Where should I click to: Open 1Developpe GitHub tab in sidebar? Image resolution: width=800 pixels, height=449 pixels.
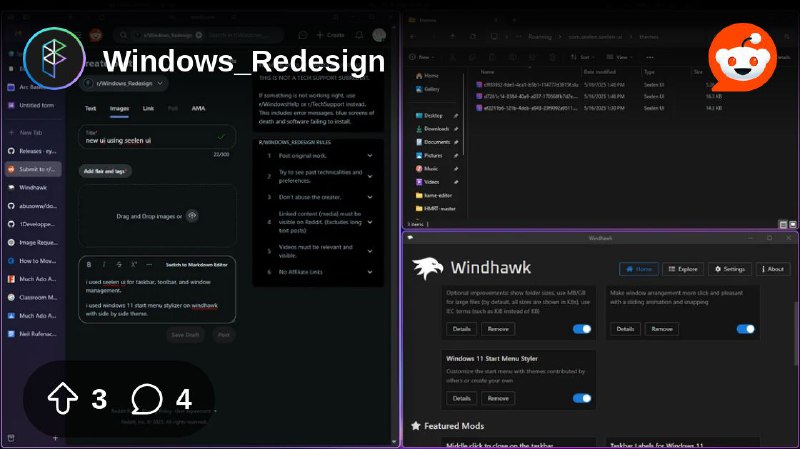(x=33, y=224)
